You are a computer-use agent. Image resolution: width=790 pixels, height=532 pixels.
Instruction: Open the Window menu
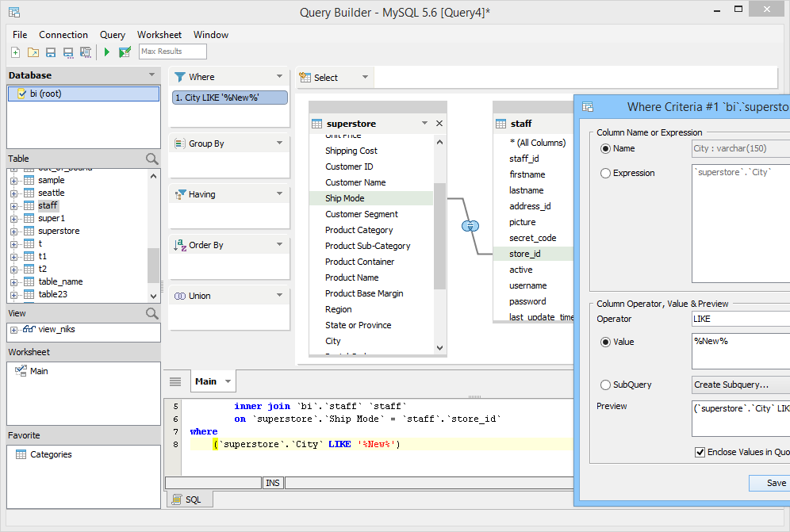tap(211, 35)
